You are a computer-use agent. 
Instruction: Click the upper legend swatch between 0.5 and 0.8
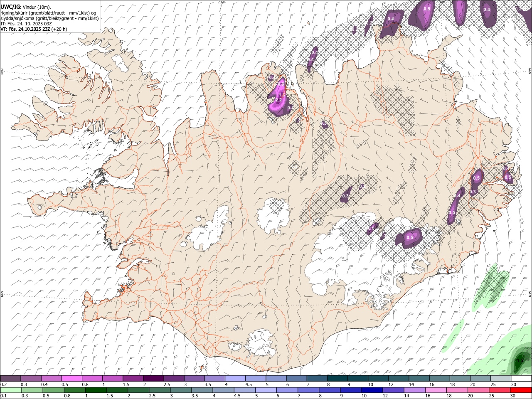tap(71, 379)
